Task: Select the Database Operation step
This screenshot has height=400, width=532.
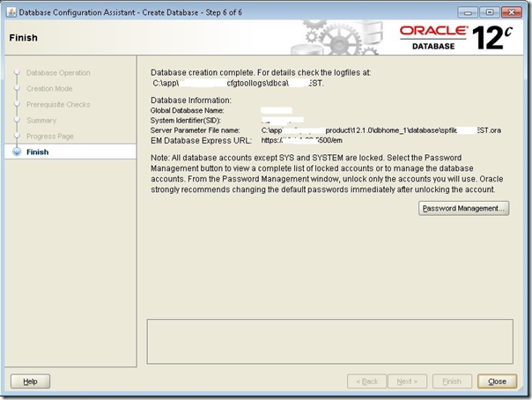Action: (x=58, y=72)
